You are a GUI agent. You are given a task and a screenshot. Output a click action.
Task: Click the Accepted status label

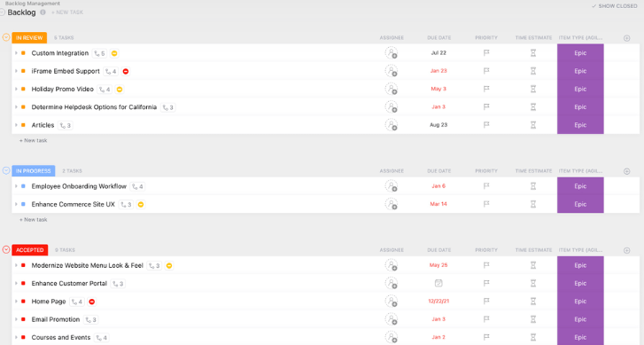(30, 250)
